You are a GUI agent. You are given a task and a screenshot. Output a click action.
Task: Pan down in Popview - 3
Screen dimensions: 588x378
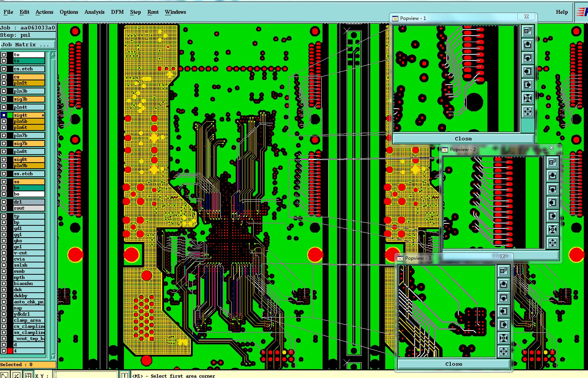click(503, 298)
